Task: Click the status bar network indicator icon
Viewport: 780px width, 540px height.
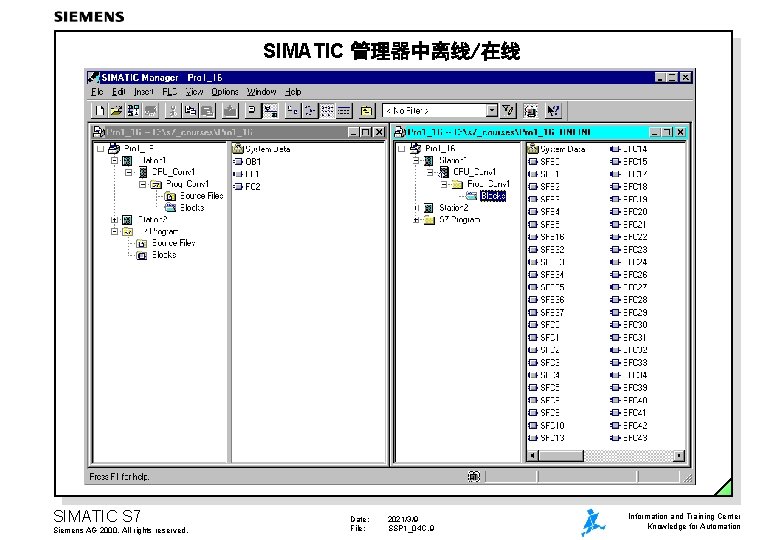Action: pos(474,476)
